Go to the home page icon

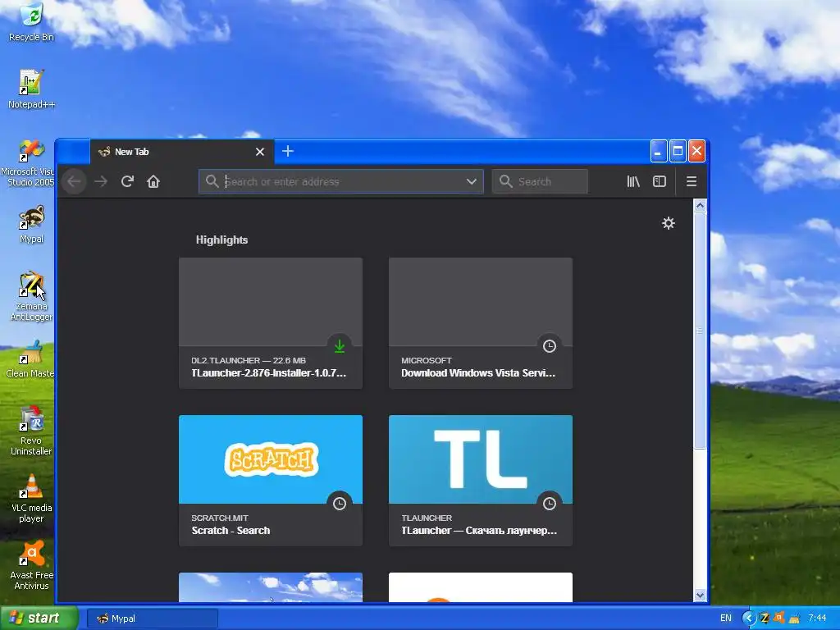[153, 181]
